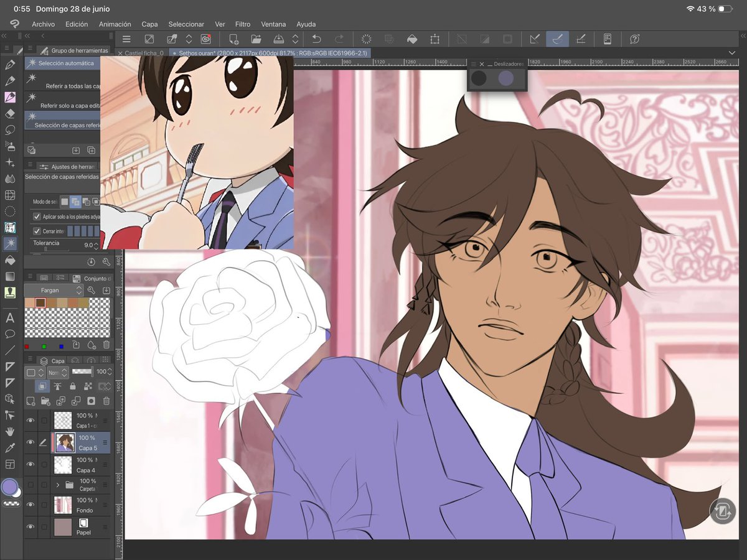Select the Eyedropper tool
747x560 pixels.
(10, 447)
